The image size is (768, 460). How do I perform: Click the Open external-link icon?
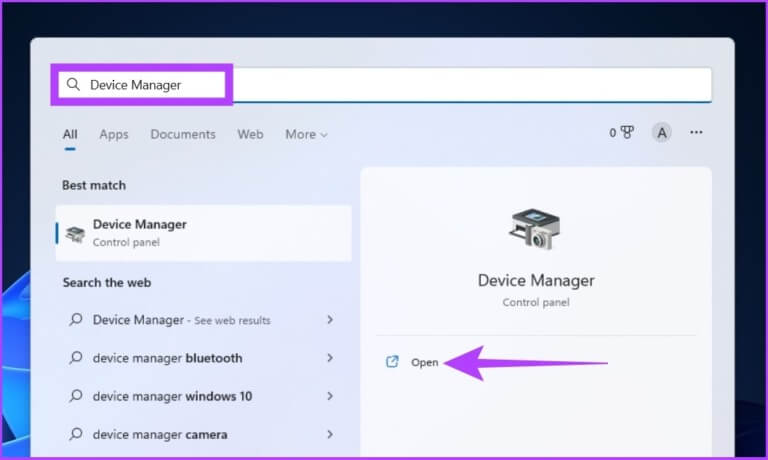(392, 362)
